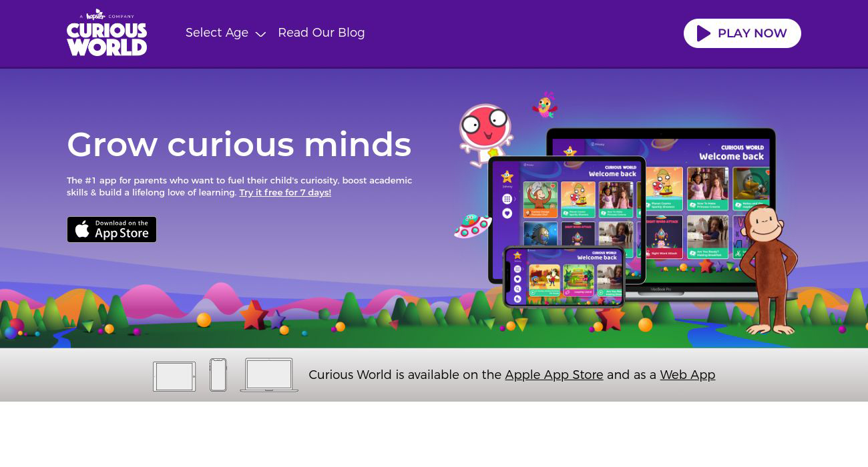Viewport: 868px width, 467px height.
Task: Click the chevron beside Select Age
Action: tap(260, 34)
